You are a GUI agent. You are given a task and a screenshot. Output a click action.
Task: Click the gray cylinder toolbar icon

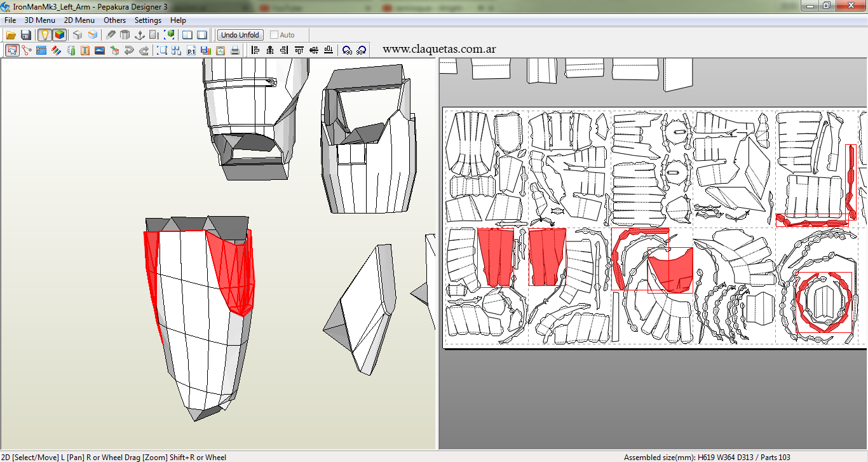coord(125,35)
